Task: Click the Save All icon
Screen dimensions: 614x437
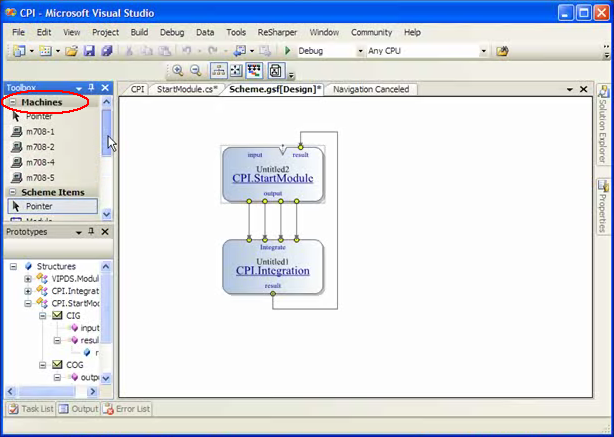Action: pos(107,51)
